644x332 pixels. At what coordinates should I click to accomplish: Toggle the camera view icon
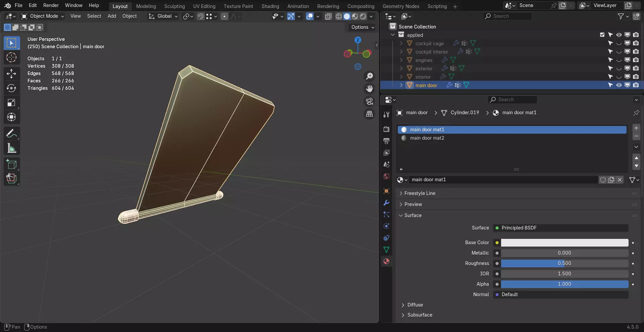[369, 101]
